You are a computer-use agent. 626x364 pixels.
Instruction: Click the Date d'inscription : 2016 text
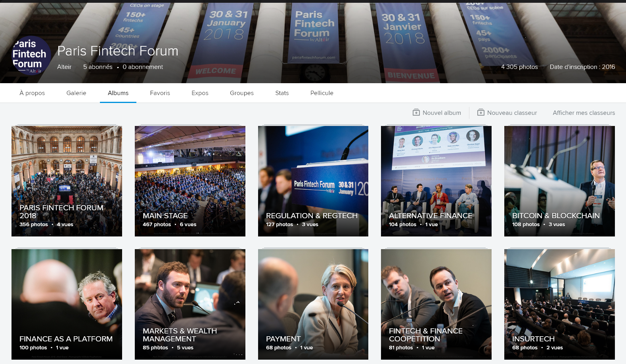[582, 67]
